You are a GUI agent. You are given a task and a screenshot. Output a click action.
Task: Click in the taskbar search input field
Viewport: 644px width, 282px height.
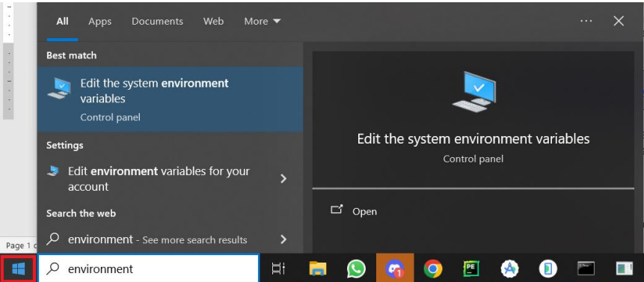tap(149, 269)
